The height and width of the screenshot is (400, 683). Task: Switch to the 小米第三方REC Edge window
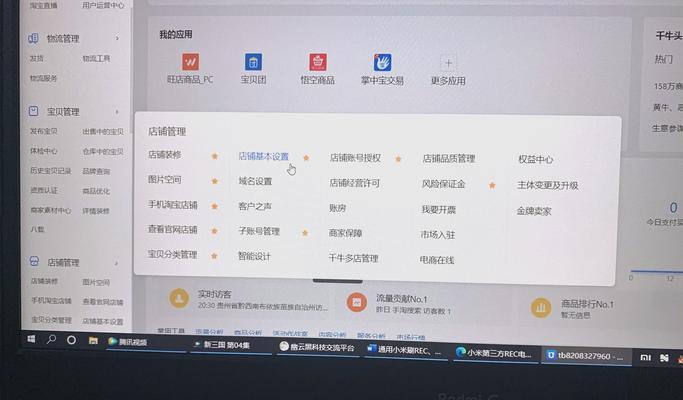[494, 353]
